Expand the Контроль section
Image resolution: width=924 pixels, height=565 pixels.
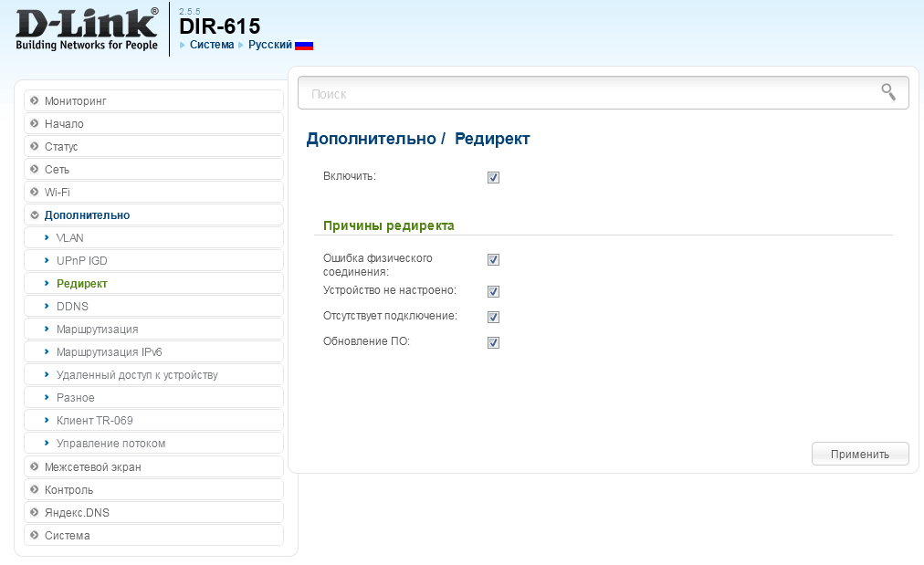(x=153, y=490)
